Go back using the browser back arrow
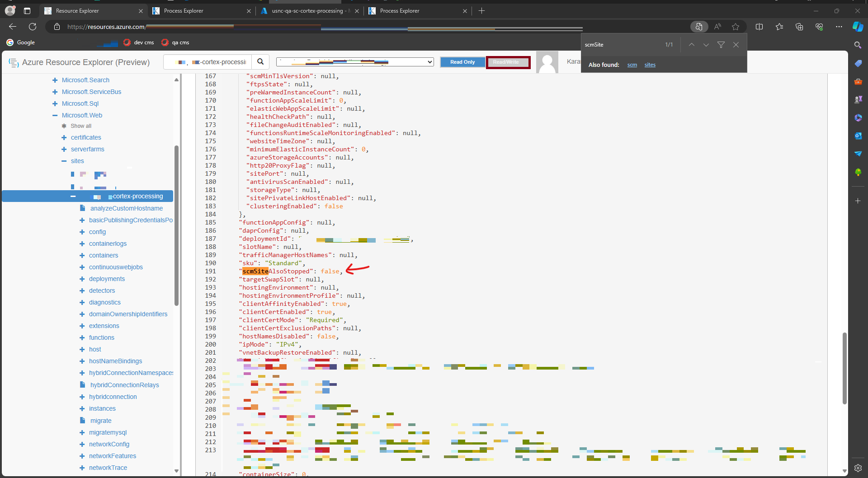Viewport: 868px width, 478px height. pyautogui.click(x=13, y=27)
